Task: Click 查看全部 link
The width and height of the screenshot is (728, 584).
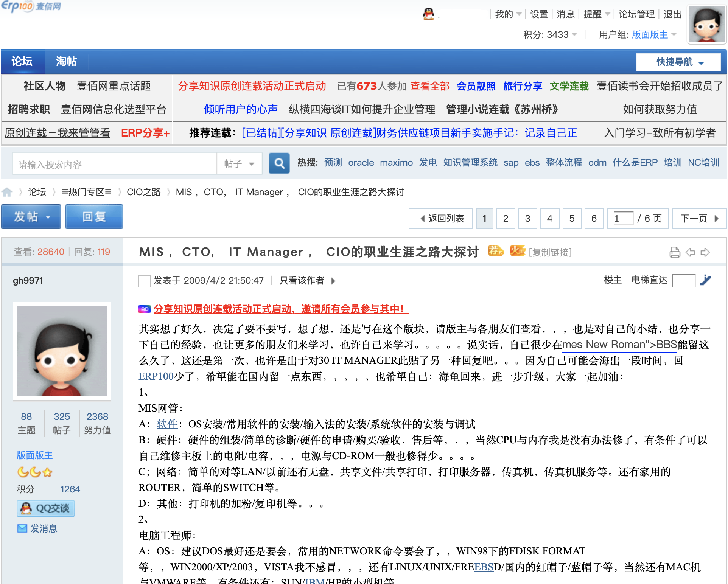Action: coord(430,86)
